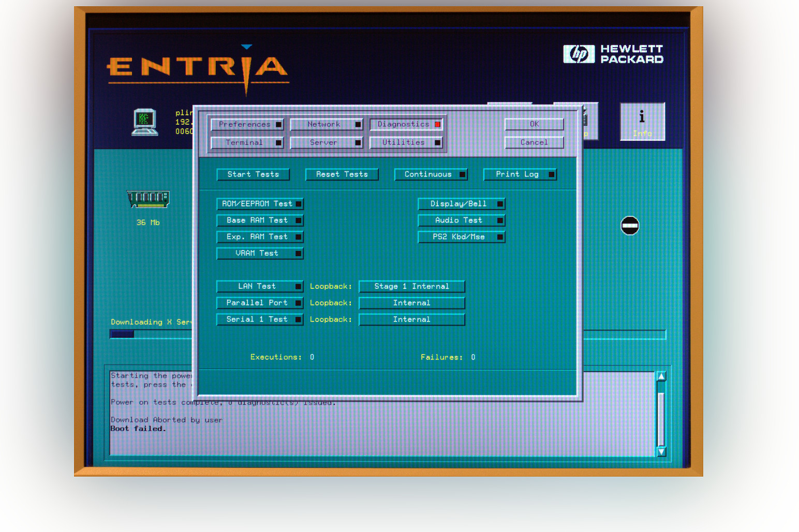Image resolution: width=799 pixels, height=532 pixels.
Task: Click the 36 Mb memory module icon
Action: point(149,199)
